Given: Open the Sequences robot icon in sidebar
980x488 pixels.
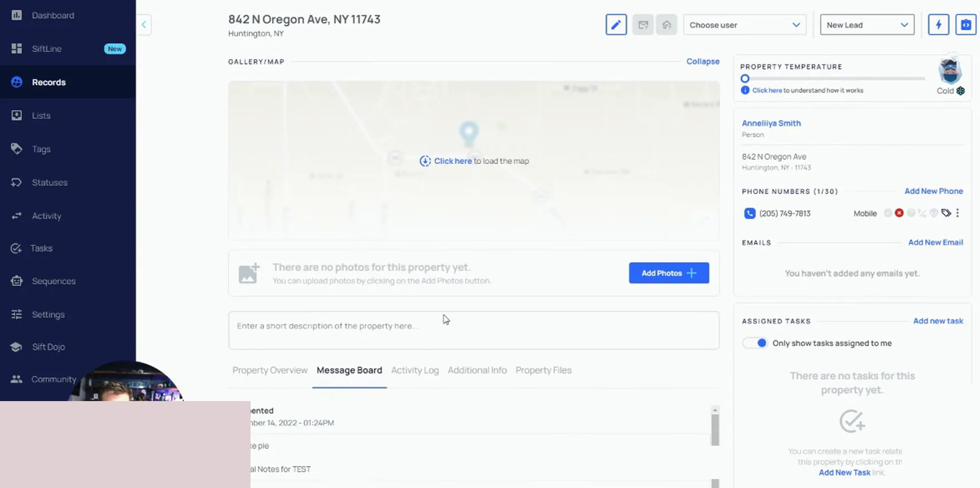Looking at the screenshot, I should 17,281.
